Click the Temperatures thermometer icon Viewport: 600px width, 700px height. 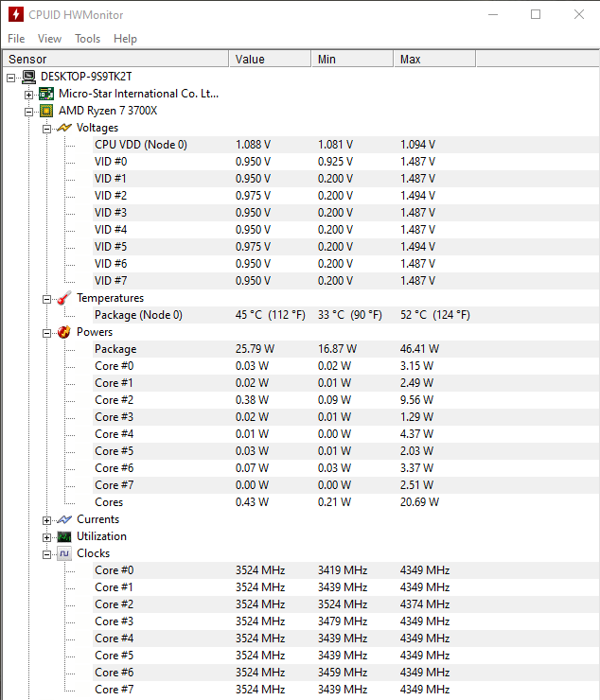(64, 298)
